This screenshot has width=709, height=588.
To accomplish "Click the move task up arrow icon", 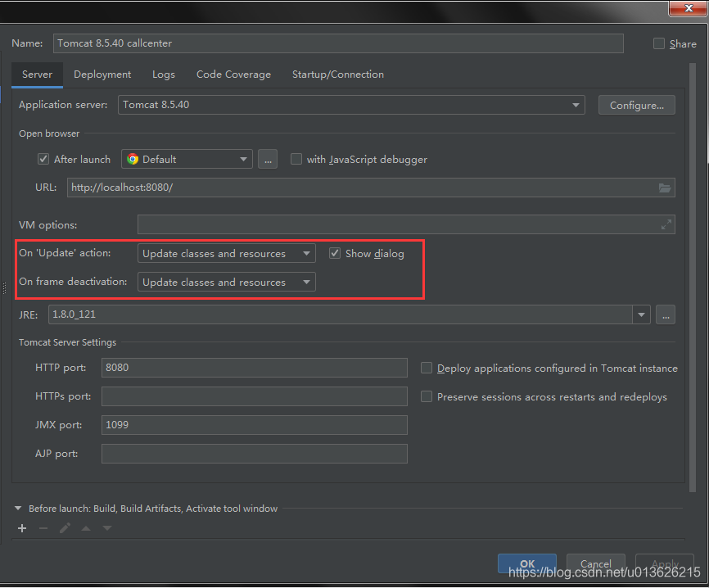I will [x=86, y=528].
